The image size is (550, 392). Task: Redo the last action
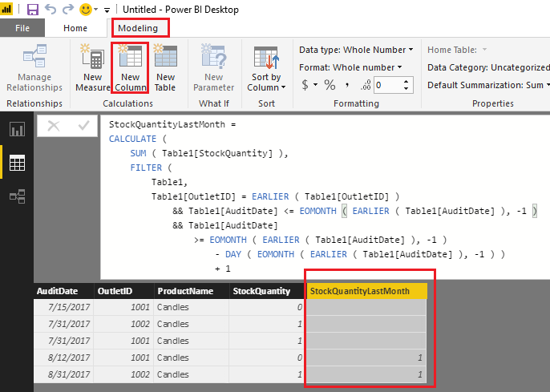(x=67, y=10)
